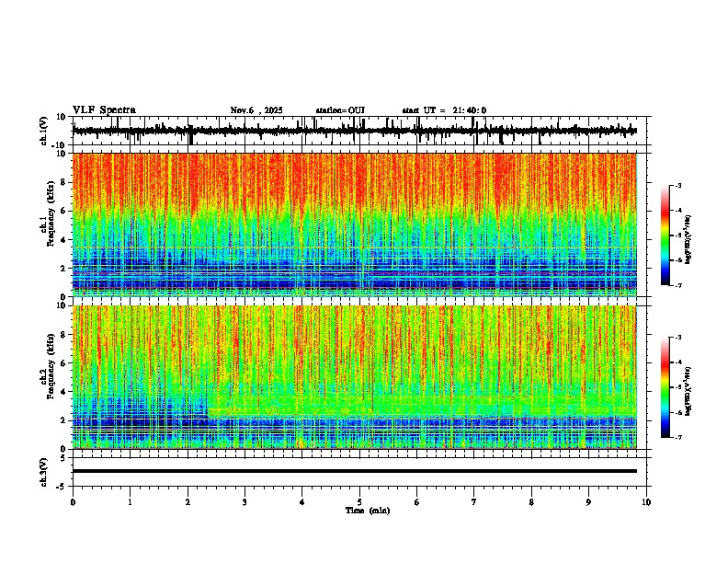Click ch.2 color bar tick "-7"
Screen dimensions: 728x563
pos(678,438)
